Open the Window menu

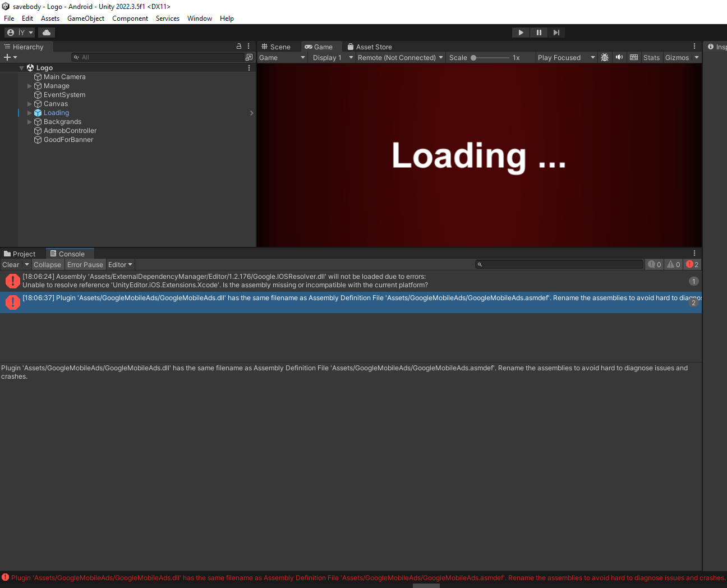click(x=200, y=19)
